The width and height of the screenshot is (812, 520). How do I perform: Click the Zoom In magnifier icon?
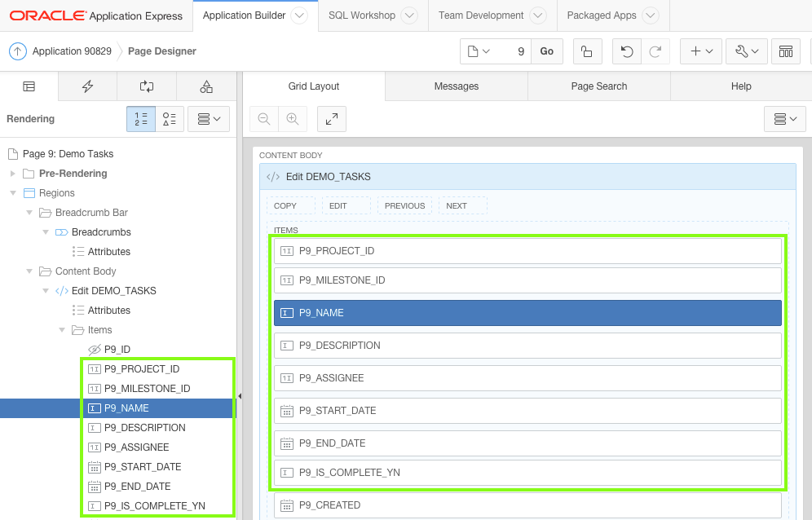coord(293,119)
